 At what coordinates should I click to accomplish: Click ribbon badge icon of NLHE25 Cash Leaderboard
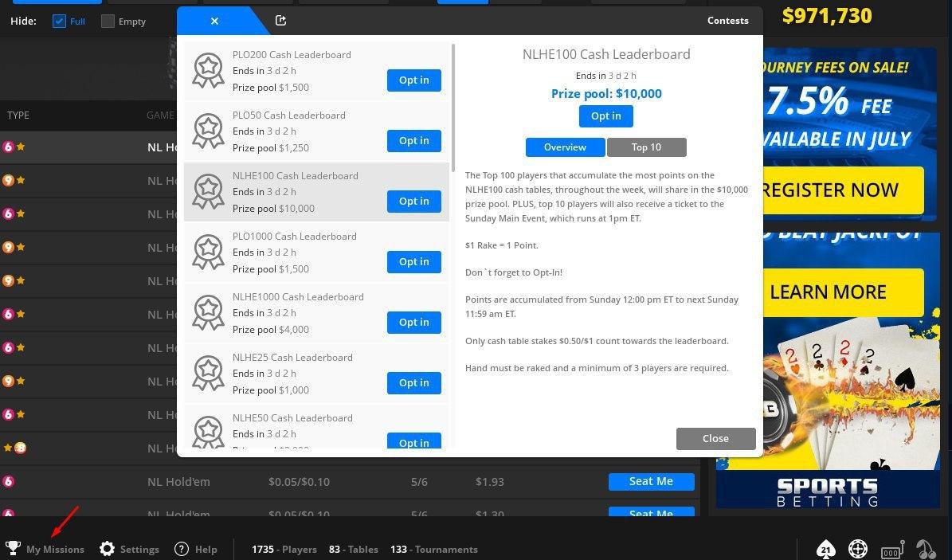pos(208,374)
